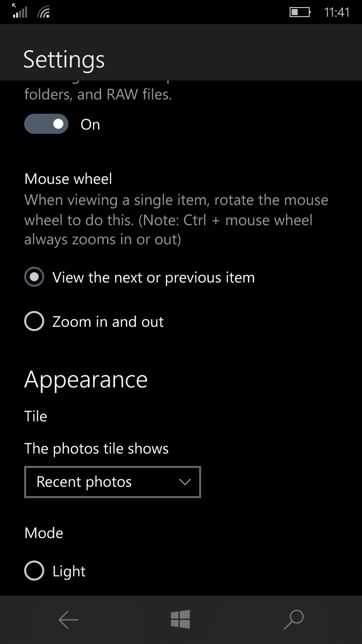The width and height of the screenshot is (362, 644).
Task: Tap the Back arrow navigation icon
Action: pyautogui.click(x=68, y=620)
